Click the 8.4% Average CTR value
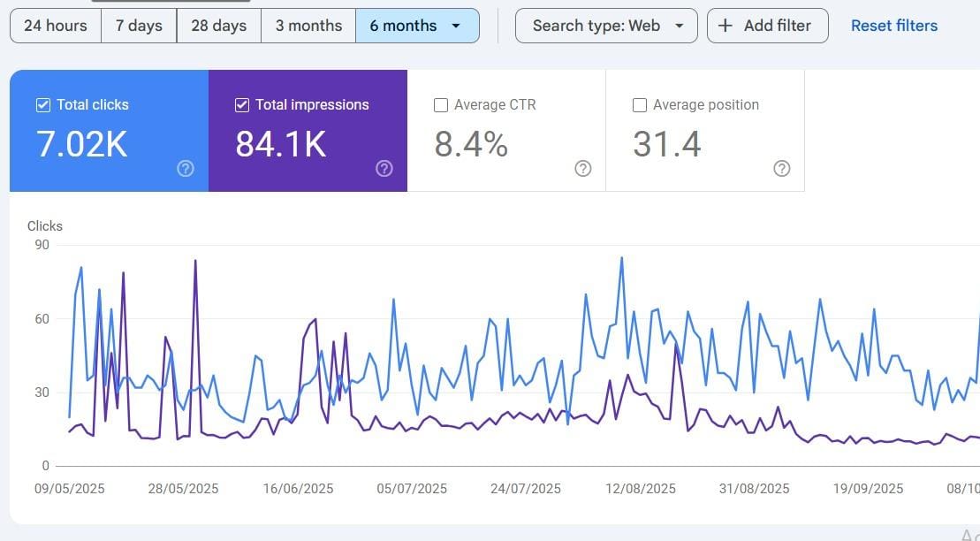The width and height of the screenshot is (980, 541). [471, 144]
